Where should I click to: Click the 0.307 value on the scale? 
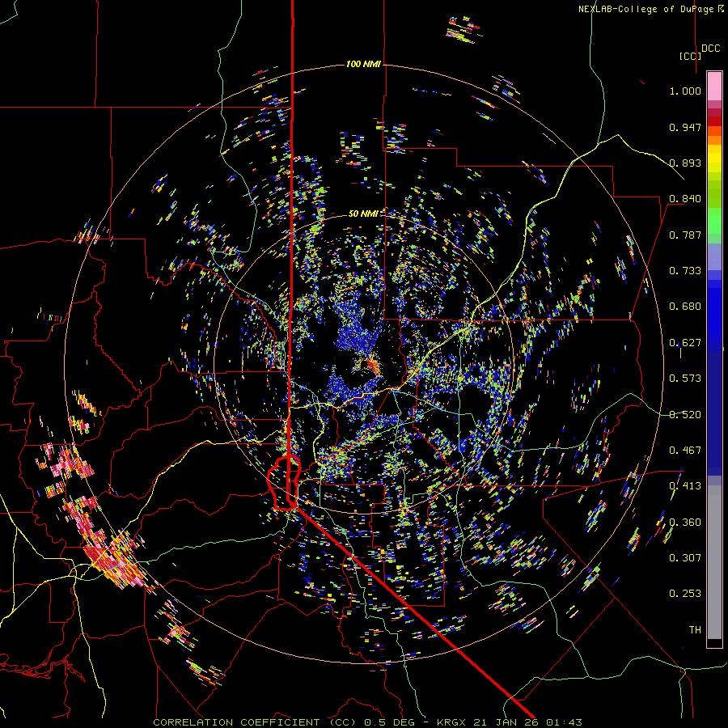(685, 558)
